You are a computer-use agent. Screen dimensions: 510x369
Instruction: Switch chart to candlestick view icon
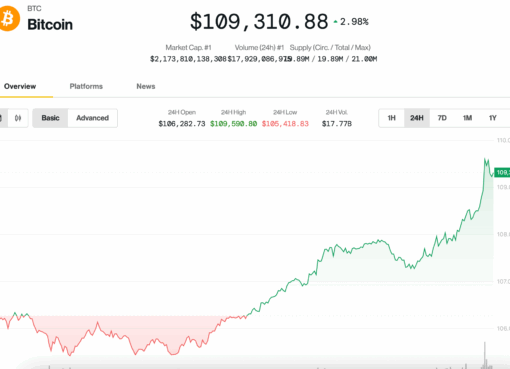click(18, 118)
